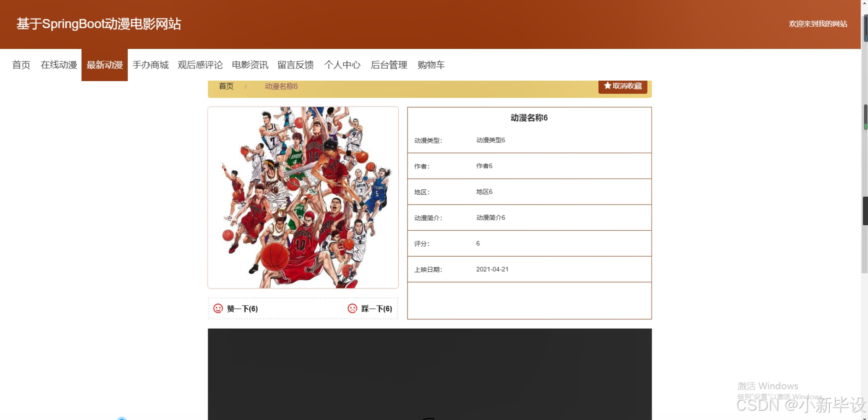The width and height of the screenshot is (868, 420).
Task: Open the 电影资讯 news page
Action: 250,65
